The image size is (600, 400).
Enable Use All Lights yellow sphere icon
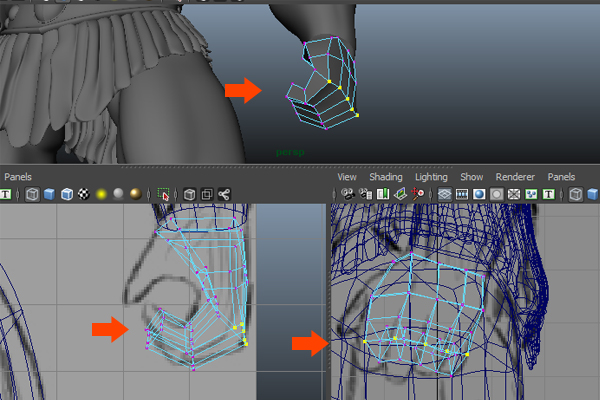point(101,194)
